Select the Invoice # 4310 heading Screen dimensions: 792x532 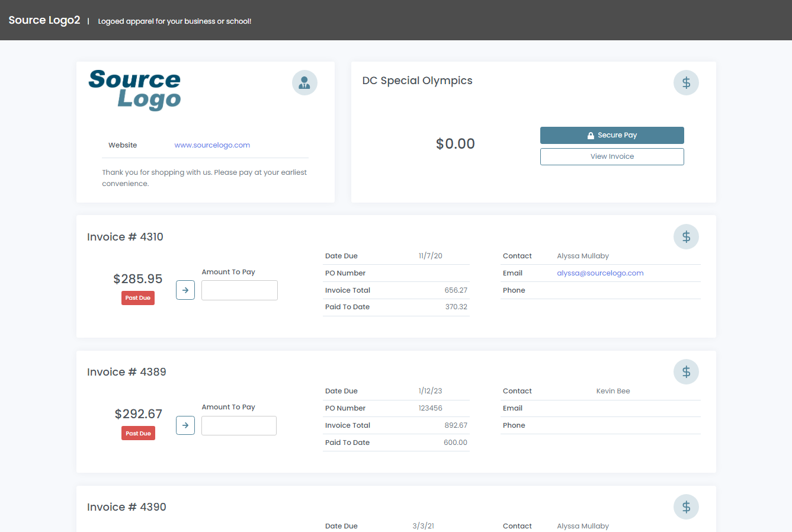(125, 236)
